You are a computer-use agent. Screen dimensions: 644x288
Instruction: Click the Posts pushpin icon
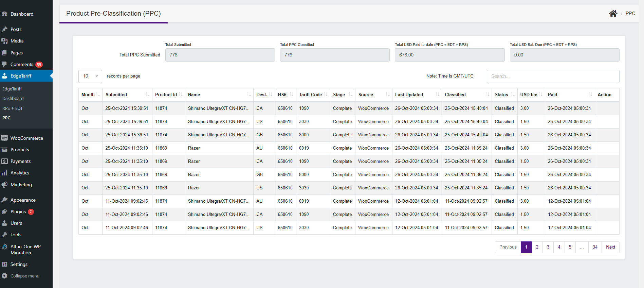(x=4, y=29)
